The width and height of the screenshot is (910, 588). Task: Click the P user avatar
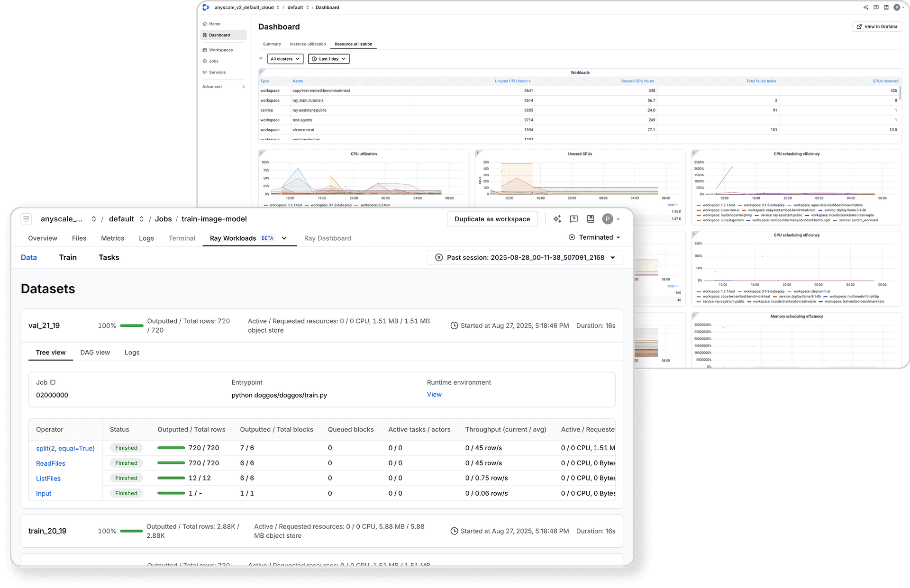click(x=608, y=219)
